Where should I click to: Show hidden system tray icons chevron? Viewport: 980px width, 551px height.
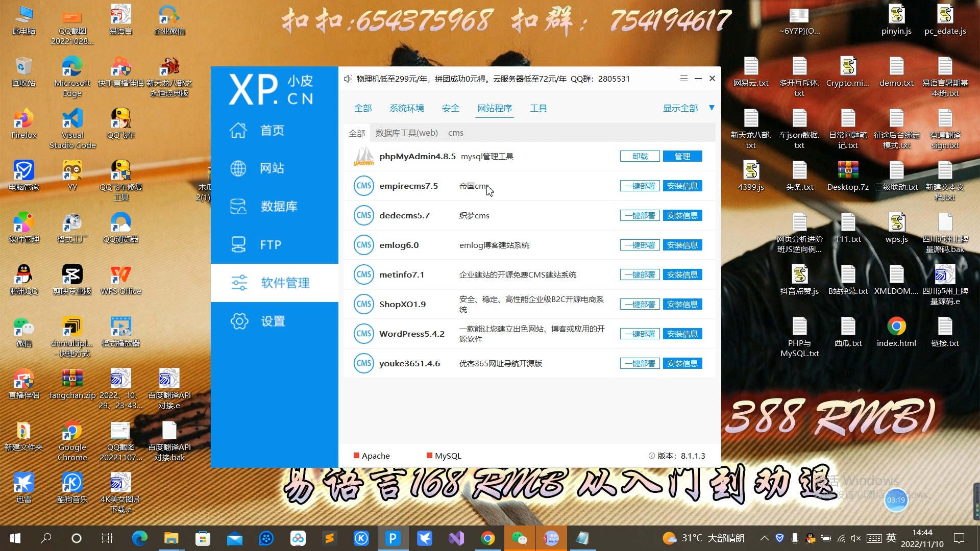coord(764,538)
